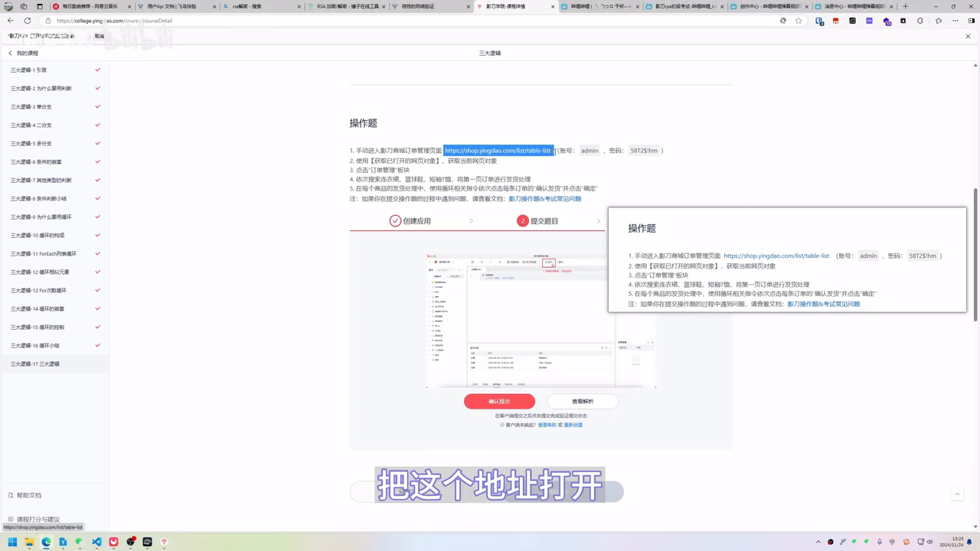Viewport: 980px width, 551px height.
Task: Switch to the 消息中心 bilibili tab
Action: [x=856, y=6]
